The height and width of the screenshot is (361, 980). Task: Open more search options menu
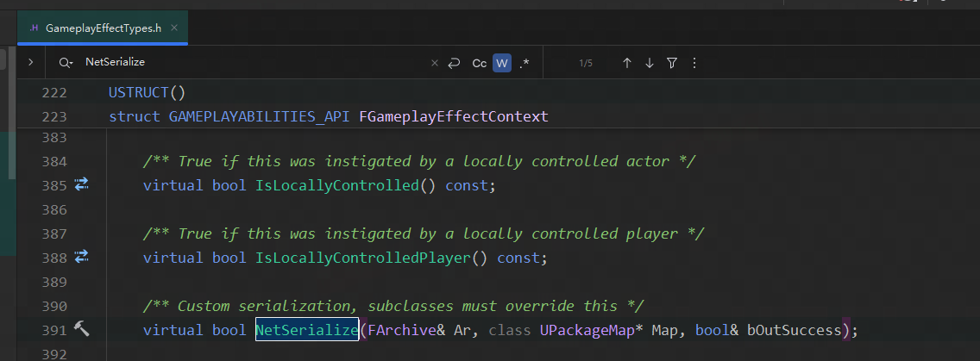point(694,63)
